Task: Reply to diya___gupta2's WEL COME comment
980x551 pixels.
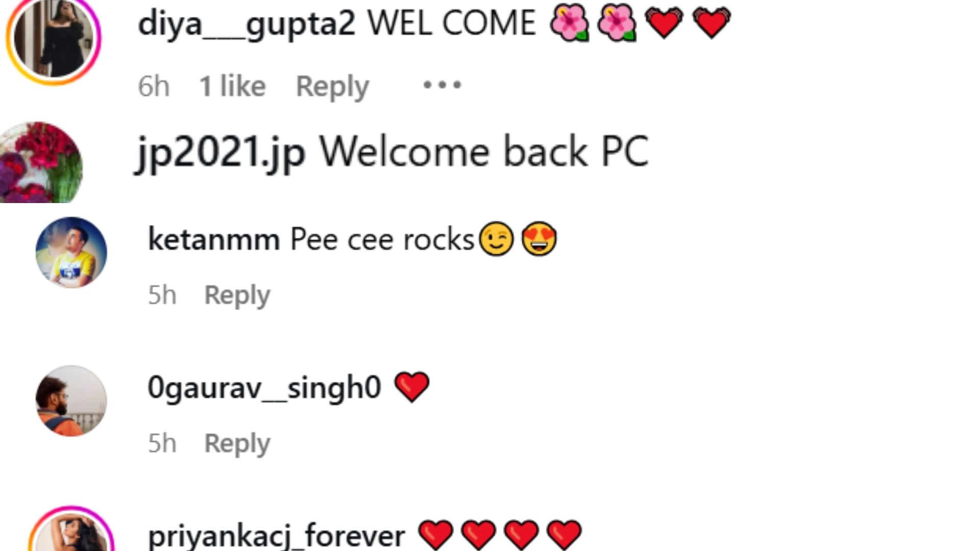Action: click(332, 86)
